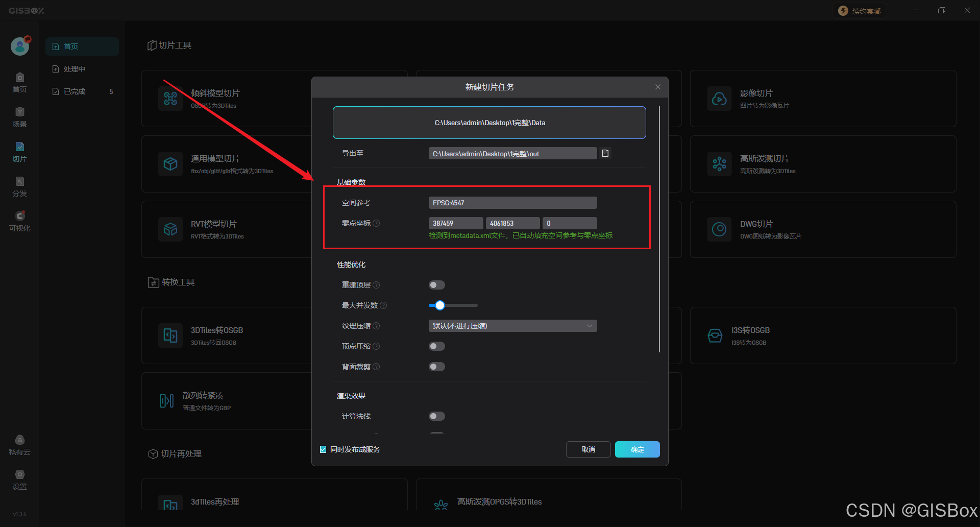Click help icon next to 最大并发数
980x527 pixels.
pyautogui.click(x=383, y=305)
